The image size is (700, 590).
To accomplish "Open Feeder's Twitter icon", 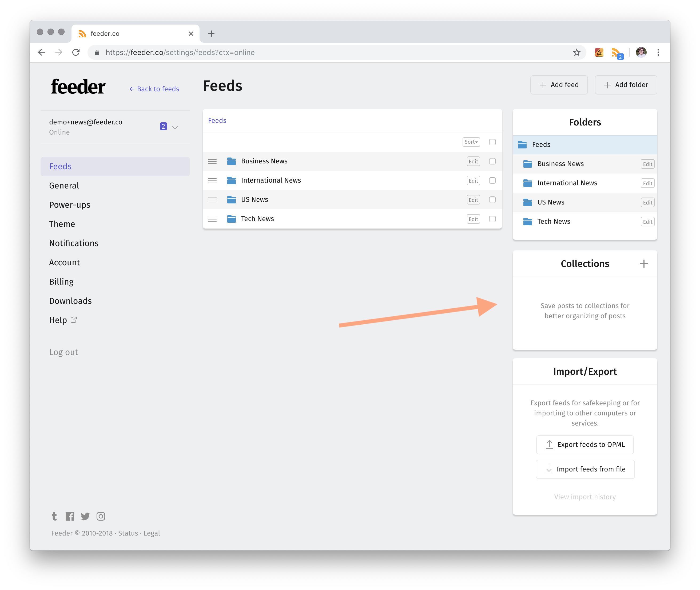I will (85, 516).
